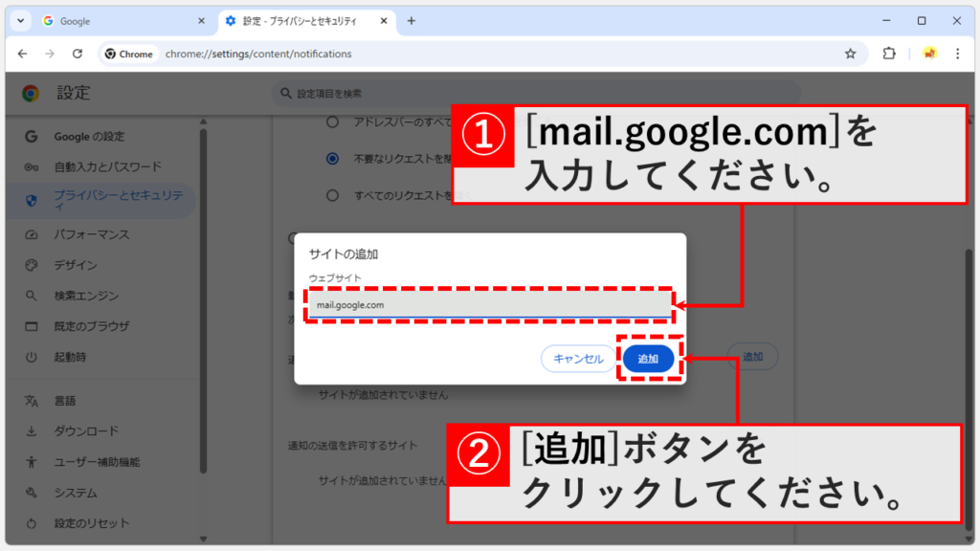Click the キャンセル button to dismiss the dialog

pyautogui.click(x=578, y=357)
